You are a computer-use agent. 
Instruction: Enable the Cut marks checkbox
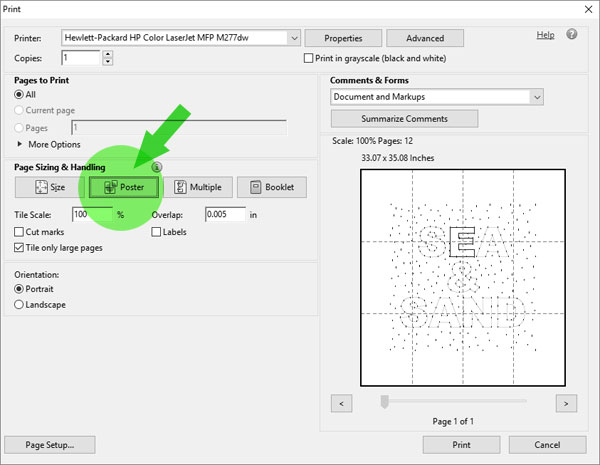[18, 232]
